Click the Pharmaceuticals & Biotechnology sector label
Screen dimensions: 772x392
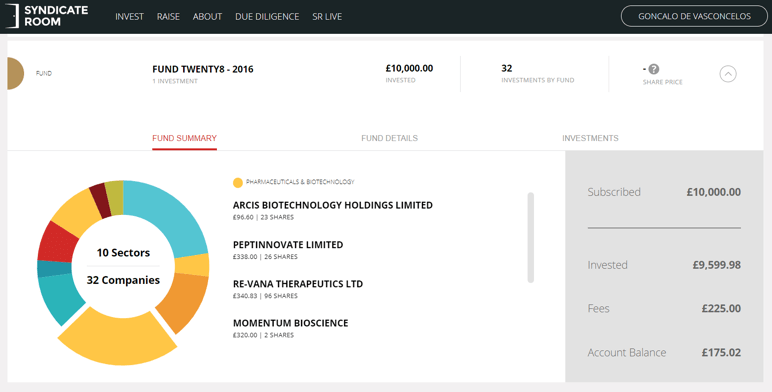300,182
